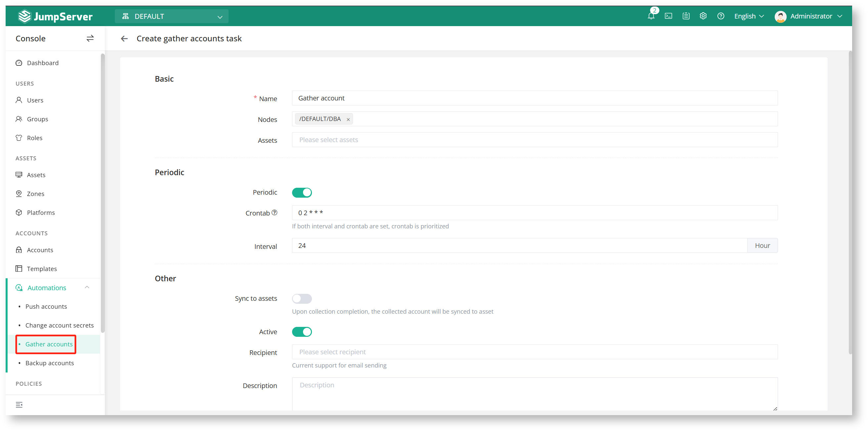Click the Description resize handle corner
The width and height of the screenshot is (868, 431).
coord(775,408)
